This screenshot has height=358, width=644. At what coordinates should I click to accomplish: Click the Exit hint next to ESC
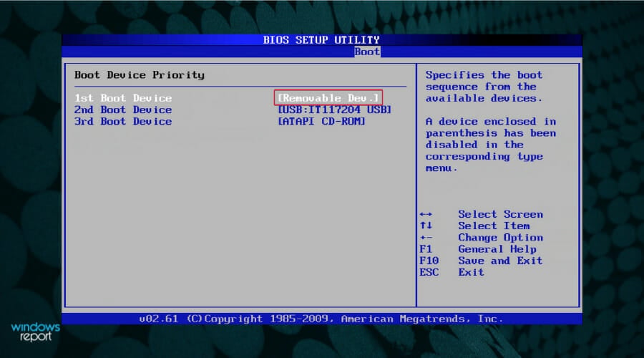pos(471,272)
